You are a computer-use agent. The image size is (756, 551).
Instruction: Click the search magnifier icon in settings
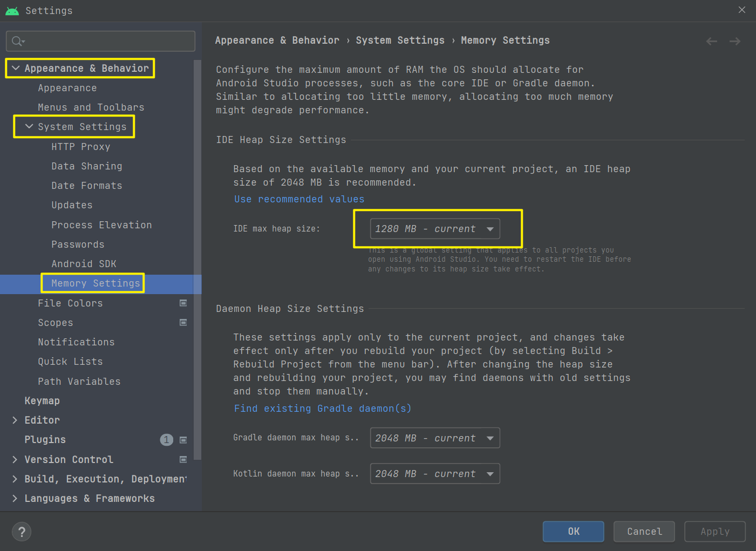click(18, 41)
